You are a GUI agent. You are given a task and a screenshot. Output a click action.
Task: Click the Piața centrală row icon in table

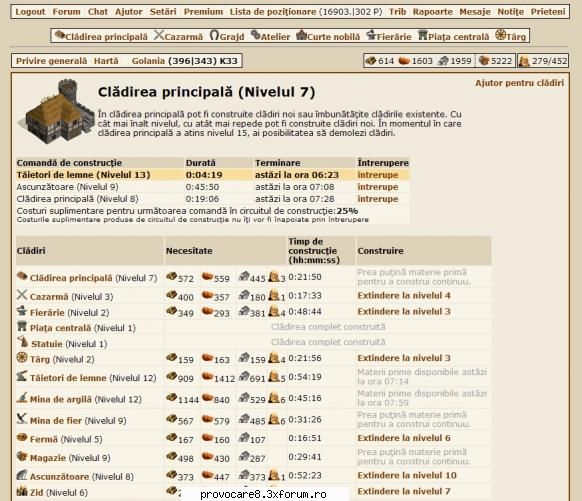coord(22,326)
